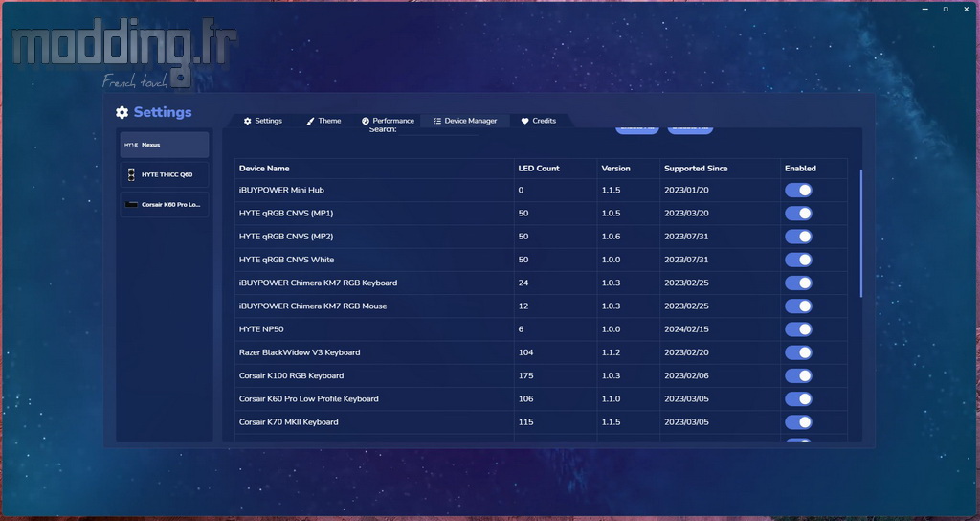The image size is (980, 521).
Task: Maximize the application window
Action: pos(946,9)
